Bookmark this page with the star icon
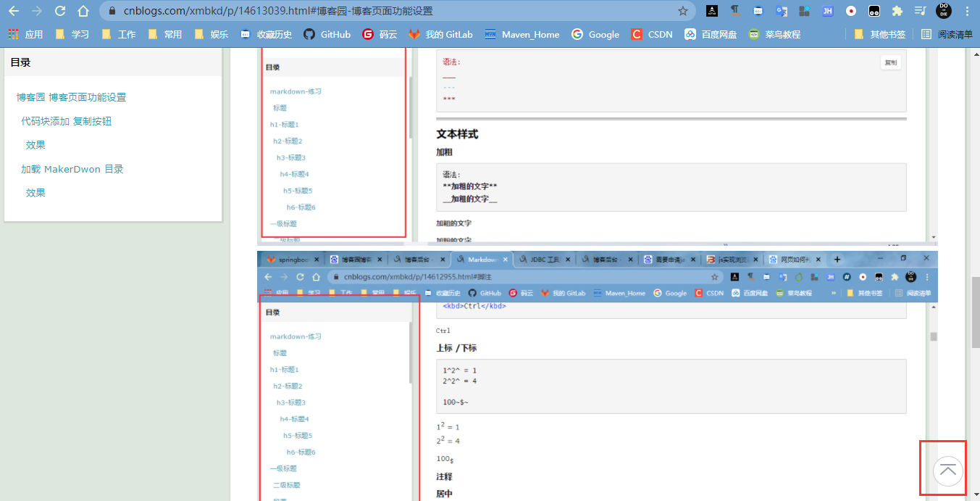This screenshot has width=980, height=501. click(682, 11)
